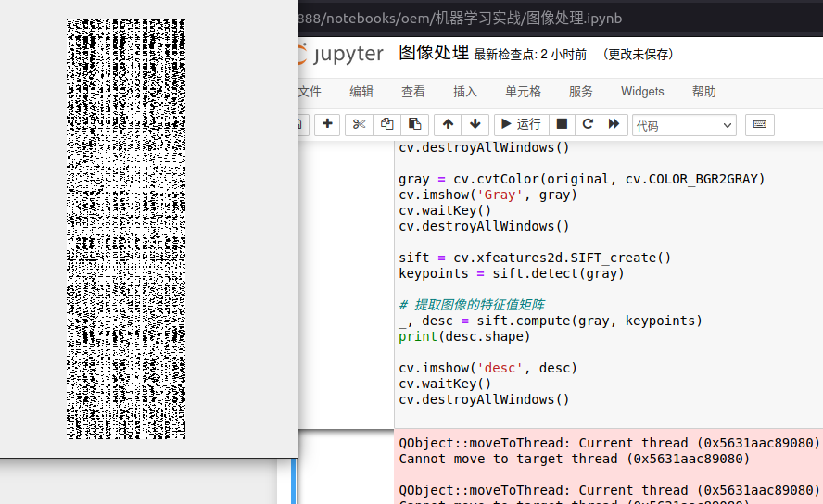Open the 代码 cell type dropdown
The image size is (823, 504).
pos(684,125)
